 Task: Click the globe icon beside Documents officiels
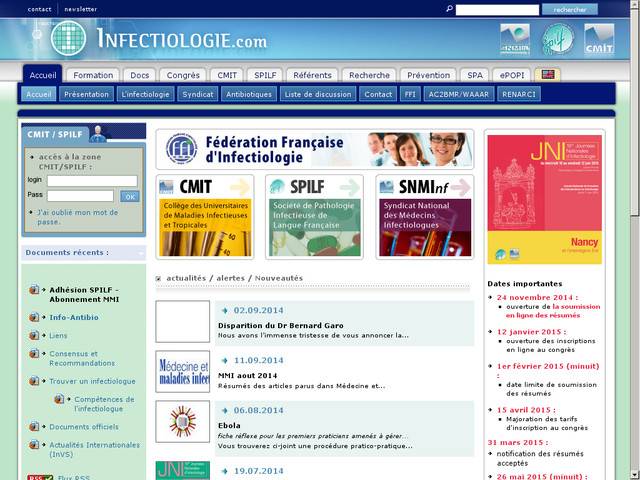[x=34, y=427]
